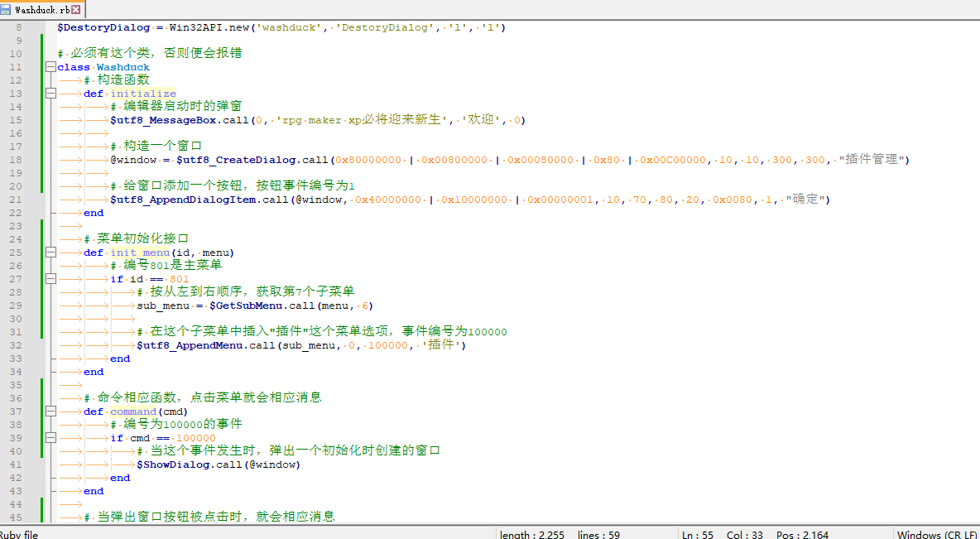Image resolution: width=980 pixels, height=539 pixels.
Task: Click the '欢迎' string literal
Action: (x=481, y=120)
